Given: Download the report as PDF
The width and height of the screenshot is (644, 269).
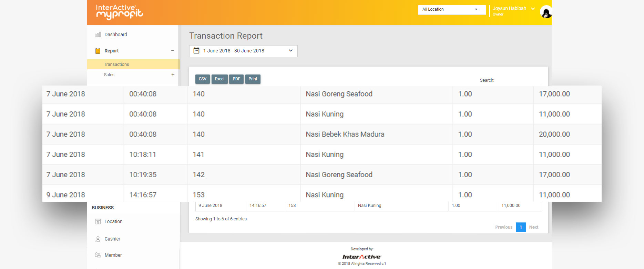Looking at the screenshot, I should [x=236, y=79].
